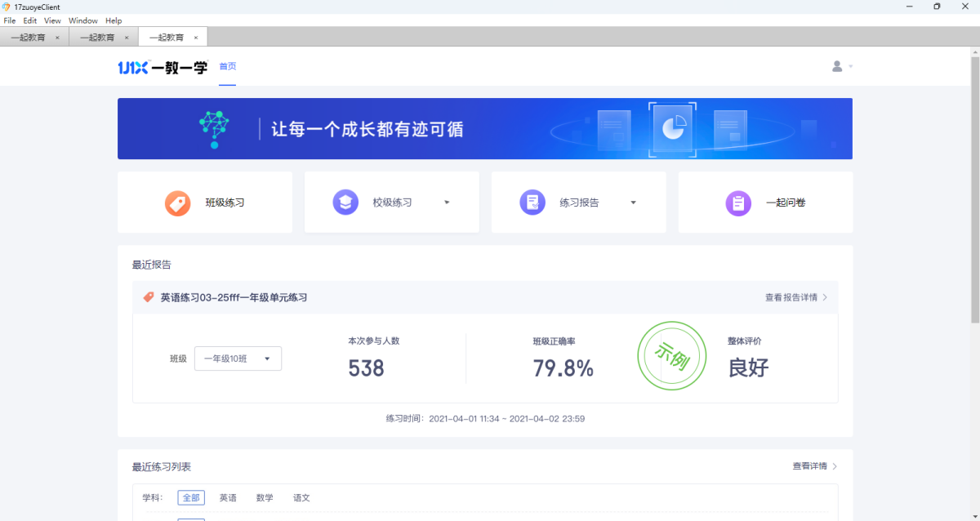The height and width of the screenshot is (521, 980).
Task: Click the orange tag icon beside 英语练习03-25fff
Action: click(x=149, y=297)
